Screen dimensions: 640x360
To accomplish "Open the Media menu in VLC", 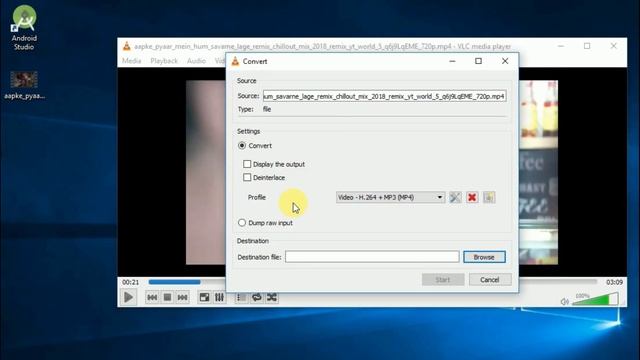I will pyautogui.click(x=131, y=61).
